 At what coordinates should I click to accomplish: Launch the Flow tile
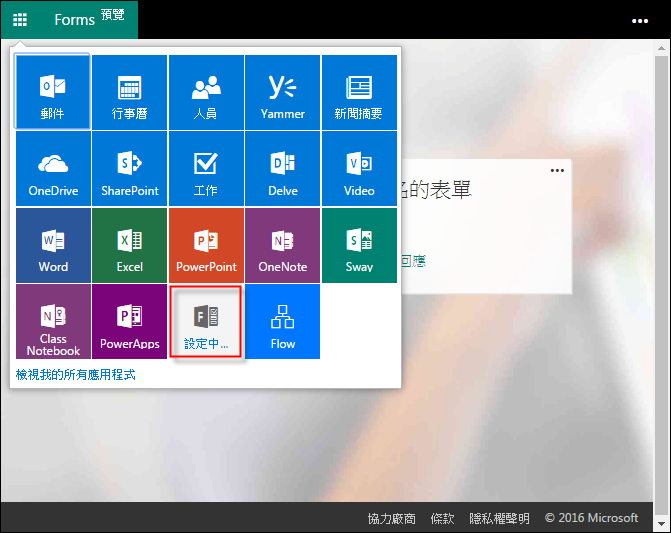point(282,322)
